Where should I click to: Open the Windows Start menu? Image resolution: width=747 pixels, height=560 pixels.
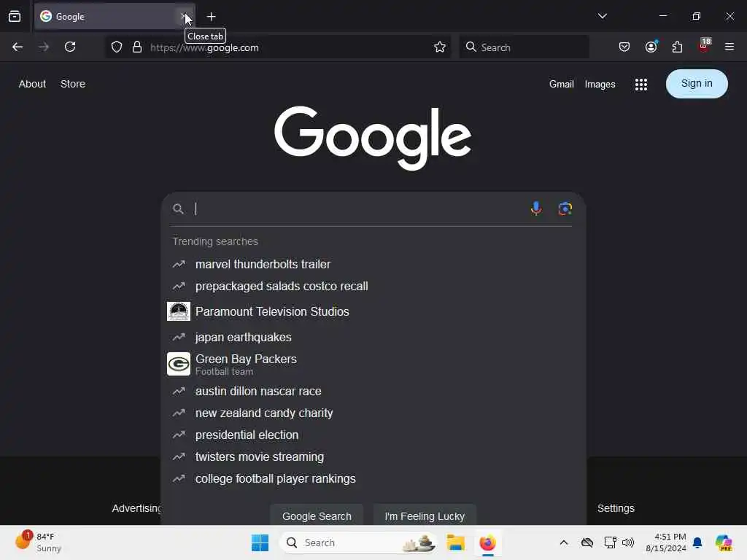tap(260, 542)
